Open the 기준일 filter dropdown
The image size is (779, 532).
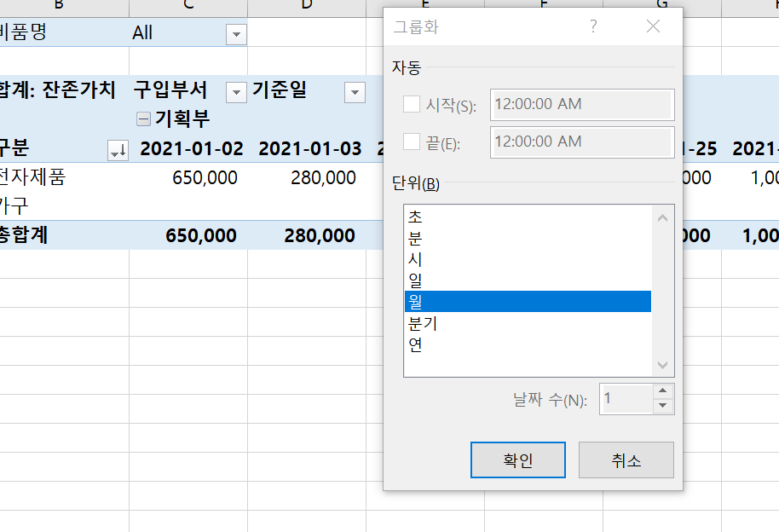(355, 92)
